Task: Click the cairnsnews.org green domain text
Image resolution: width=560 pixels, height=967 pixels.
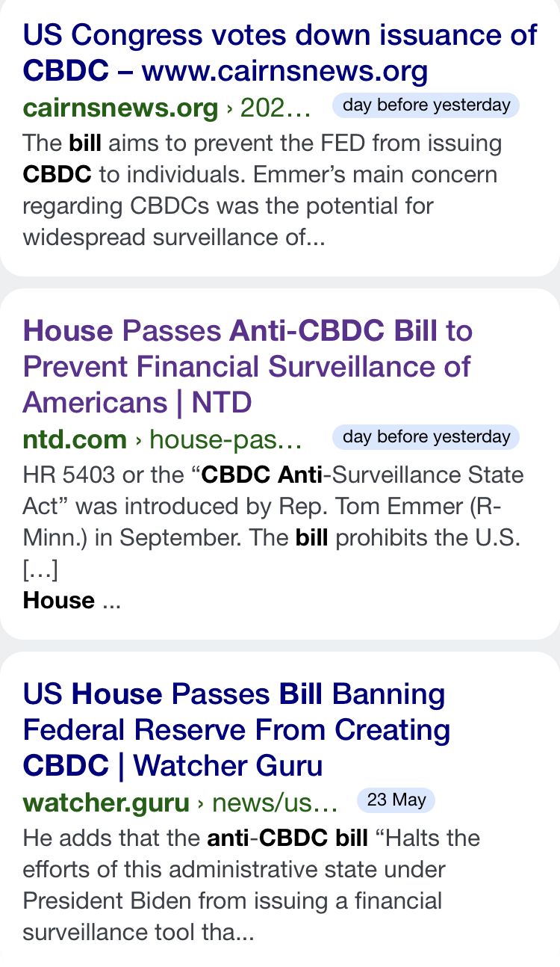Action: pyautogui.click(x=120, y=108)
